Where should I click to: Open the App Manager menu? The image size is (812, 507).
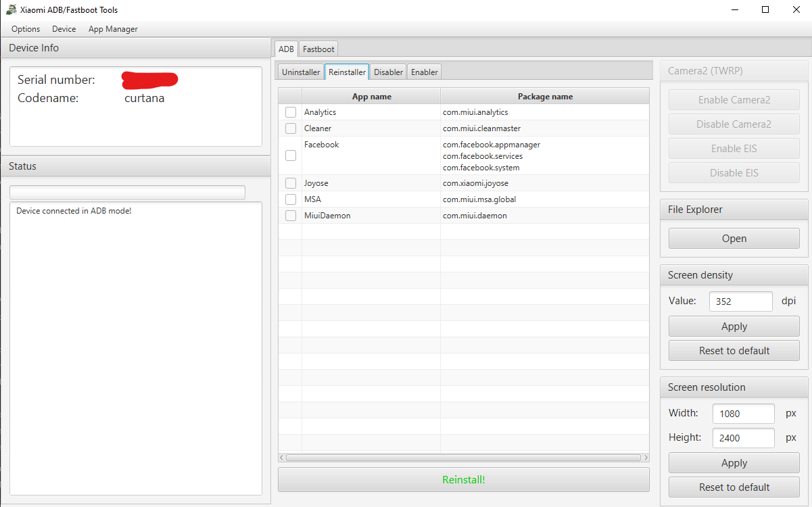[113, 29]
